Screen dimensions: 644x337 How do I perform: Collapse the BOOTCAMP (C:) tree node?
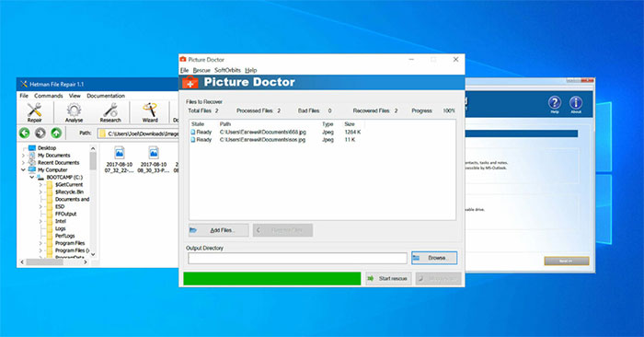click(x=31, y=177)
